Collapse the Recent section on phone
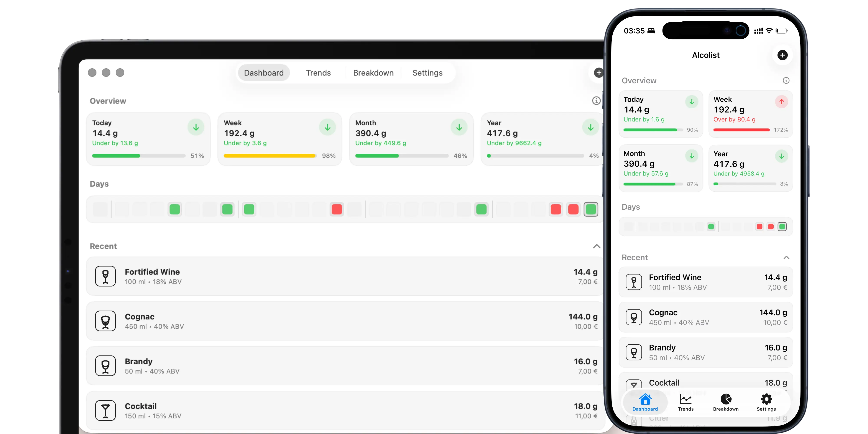The width and height of the screenshot is (868, 434). [x=786, y=257]
